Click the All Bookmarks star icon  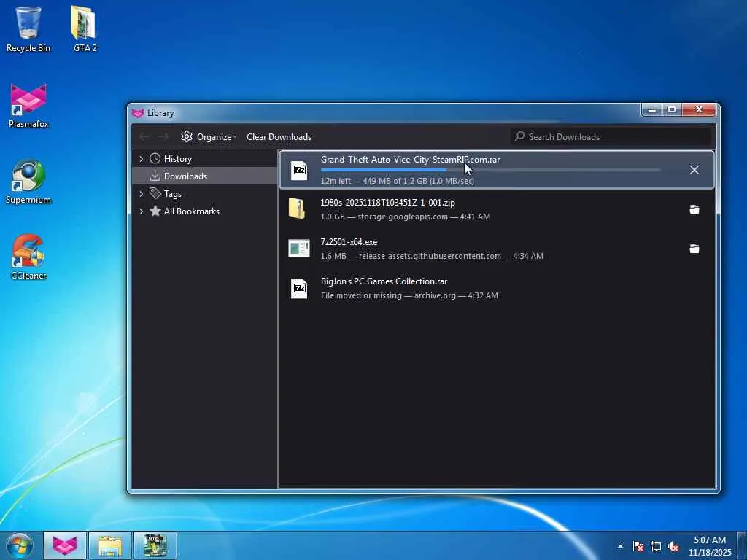[x=155, y=211]
